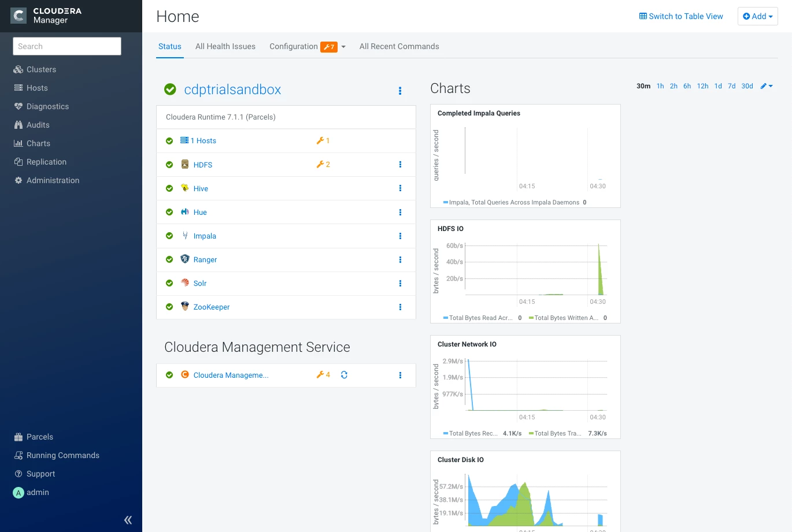Viewport: 792px width, 532px height.
Task: Open the All Recent Commands tab
Action: coord(399,47)
